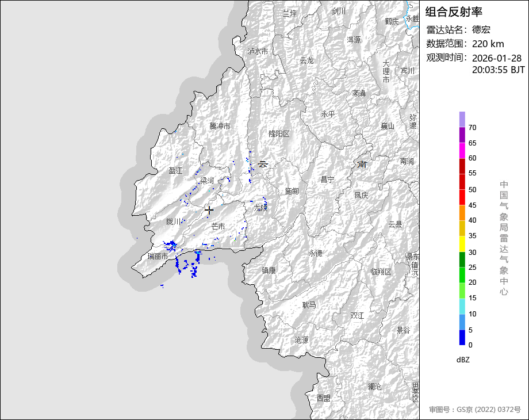Select the magenta 60–65 dBZ legend swatch
Image resolution: width=529 pixels, height=420 pixels.
click(x=462, y=150)
